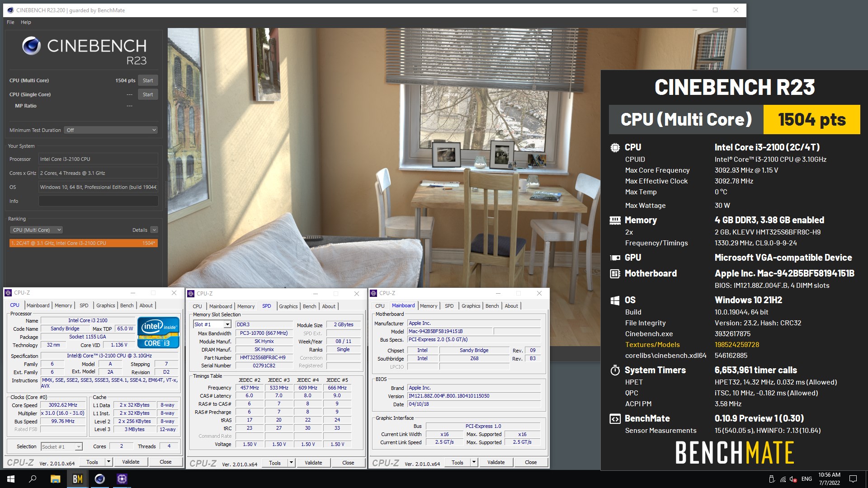This screenshot has height=488, width=868.
Task: Start CPU Single Core test
Action: coord(148,94)
